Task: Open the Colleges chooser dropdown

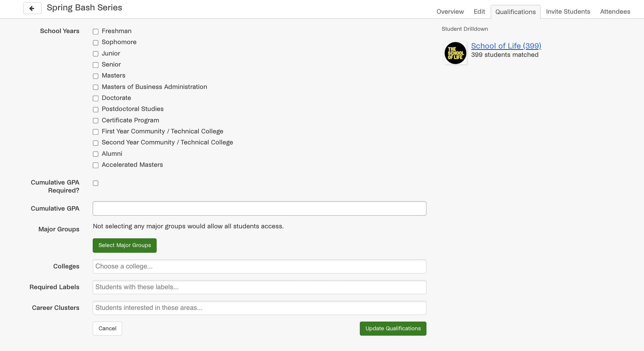Action: click(x=259, y=266)
